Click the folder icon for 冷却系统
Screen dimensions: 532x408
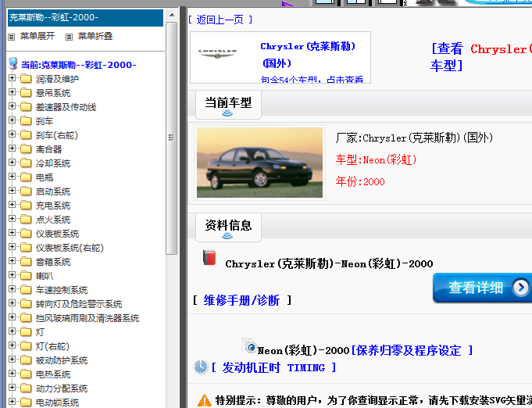point(26,163)
